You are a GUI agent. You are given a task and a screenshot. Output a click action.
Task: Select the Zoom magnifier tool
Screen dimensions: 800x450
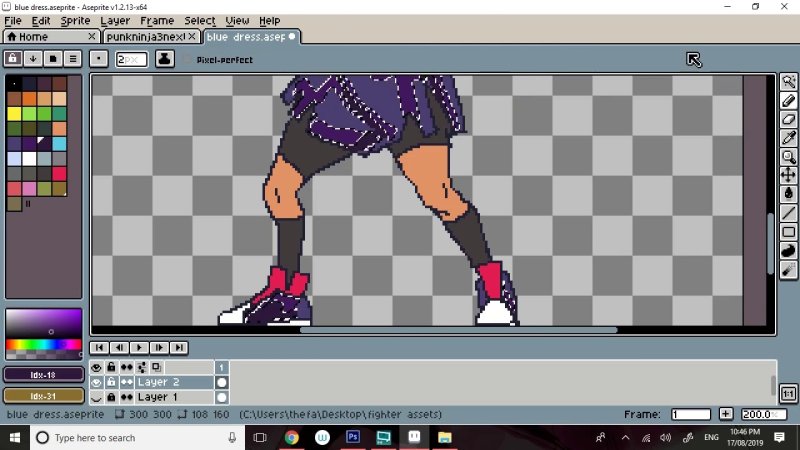click(x=788, y=157)
